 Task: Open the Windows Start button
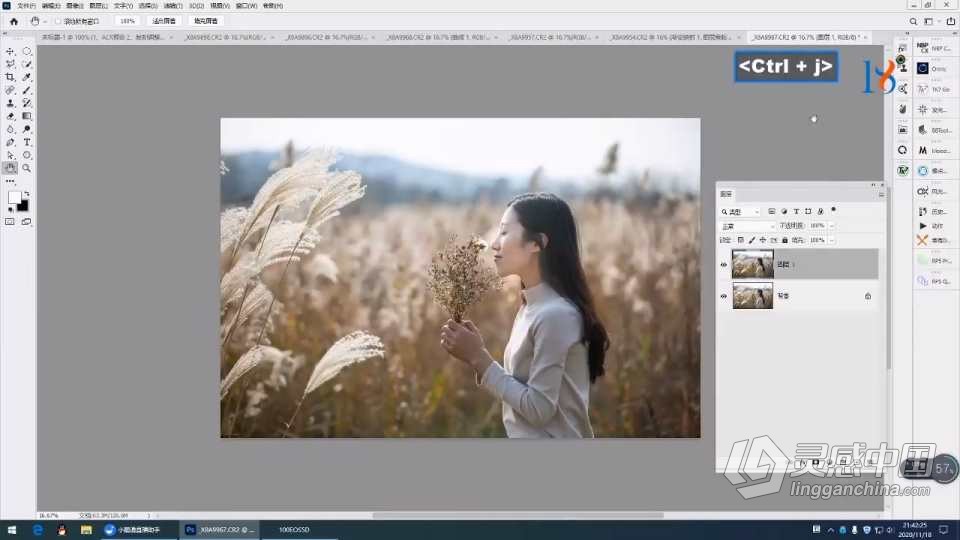click(12, 530)
